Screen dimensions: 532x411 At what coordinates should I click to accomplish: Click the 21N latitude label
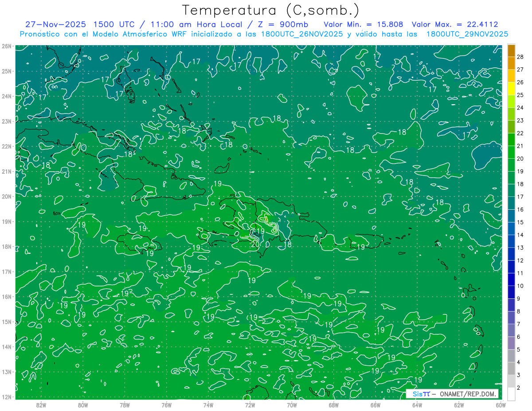[6, 172]
